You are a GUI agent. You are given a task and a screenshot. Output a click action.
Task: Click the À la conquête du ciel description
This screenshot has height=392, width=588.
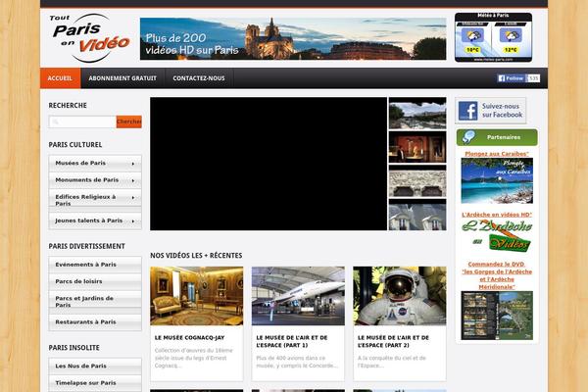392,362
